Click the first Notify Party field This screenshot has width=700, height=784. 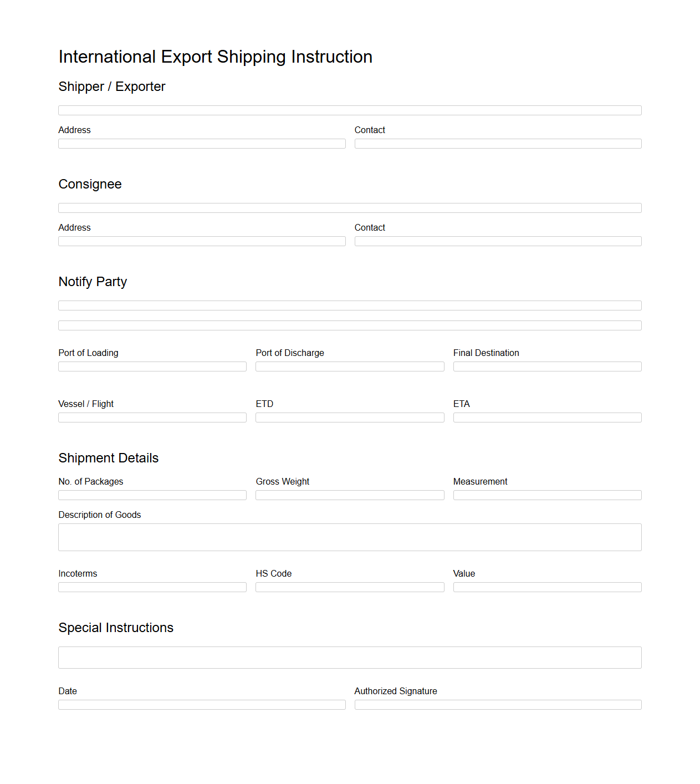coord(350,305)
